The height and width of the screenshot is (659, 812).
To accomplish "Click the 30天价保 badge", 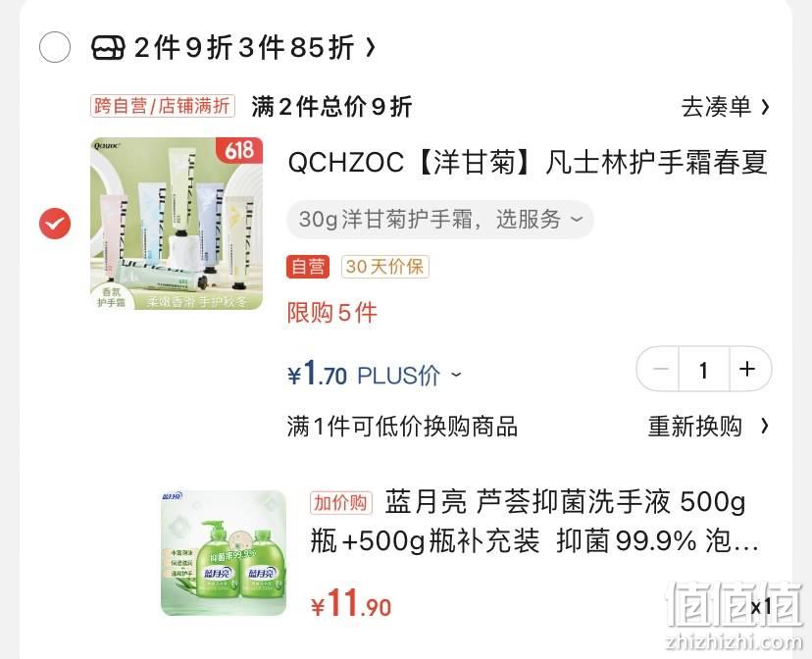I will 384,267.
